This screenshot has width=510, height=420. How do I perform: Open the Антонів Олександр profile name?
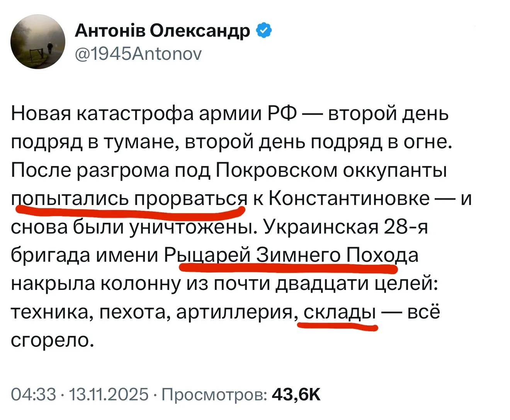tap(162, 30)
